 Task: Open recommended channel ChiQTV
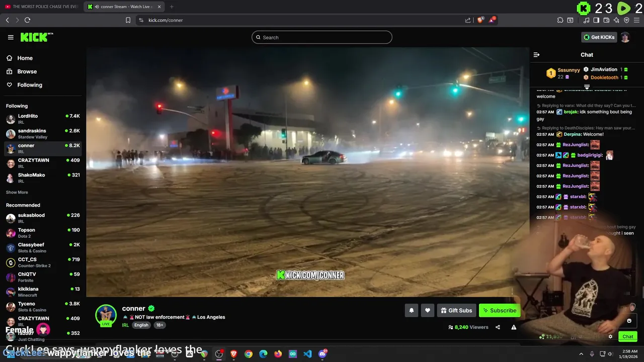pyautogui.click(x=43, y=277)
